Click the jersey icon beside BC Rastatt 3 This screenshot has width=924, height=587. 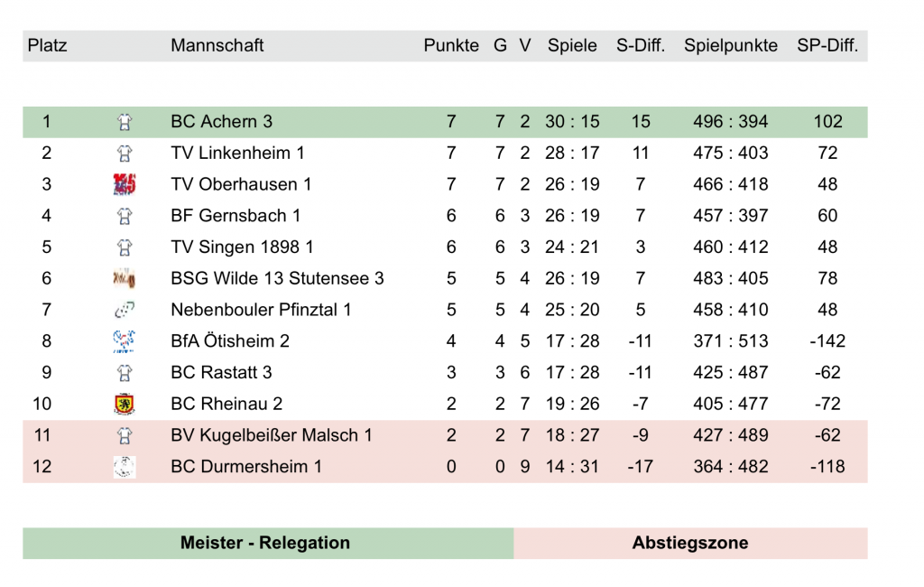125,373
